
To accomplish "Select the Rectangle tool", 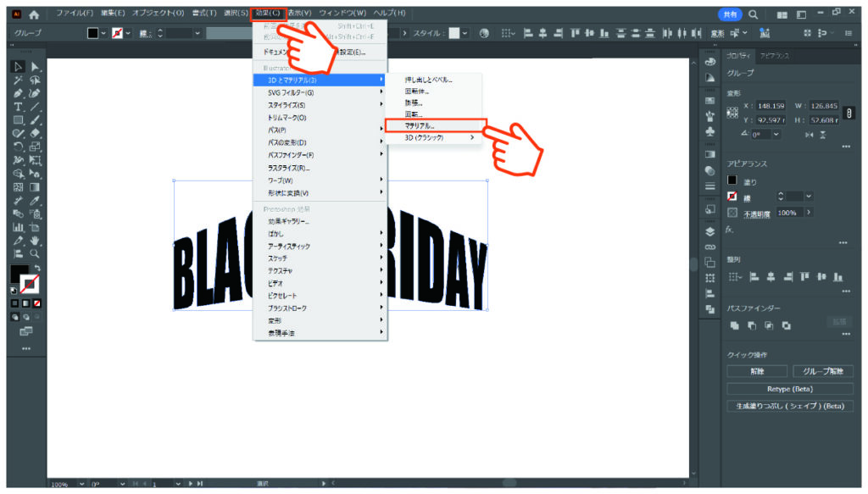I will [18, 120].
